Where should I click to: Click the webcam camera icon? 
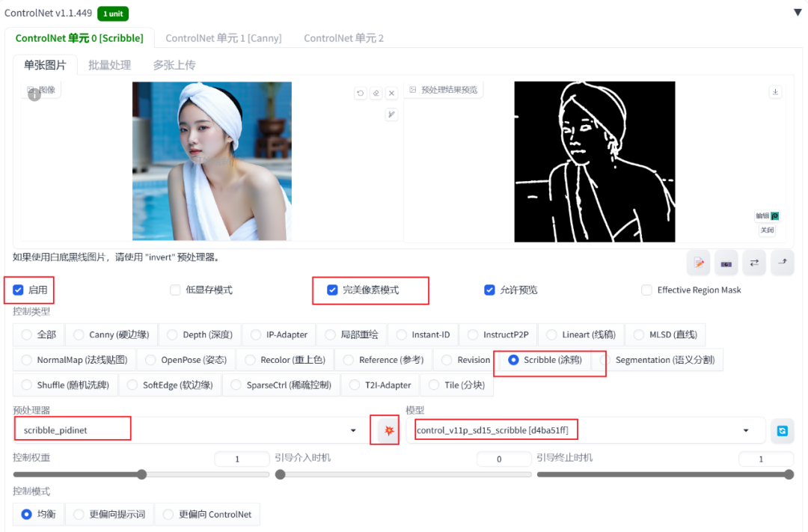point(726,263)
